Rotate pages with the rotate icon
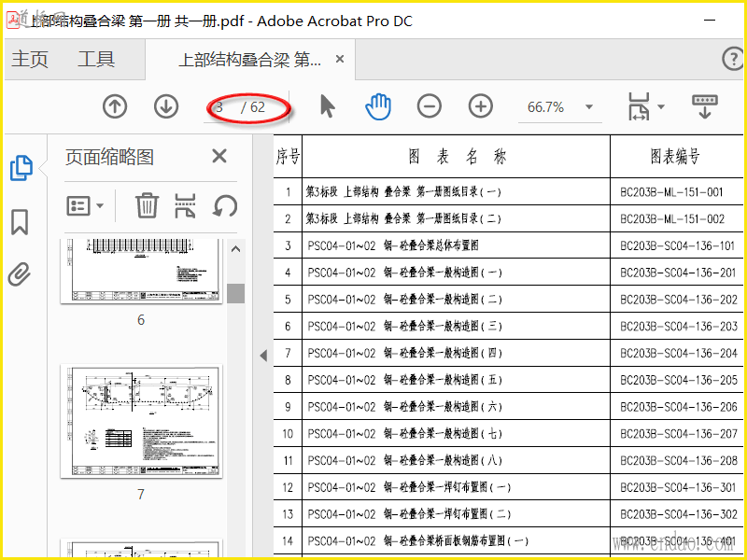 [225, 205]
